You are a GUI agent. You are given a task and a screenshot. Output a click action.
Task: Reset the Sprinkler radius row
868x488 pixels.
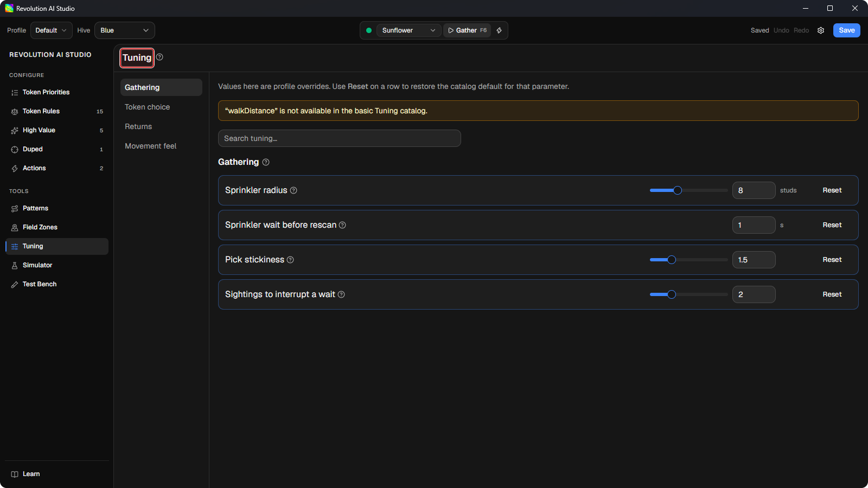click(832, 190)
